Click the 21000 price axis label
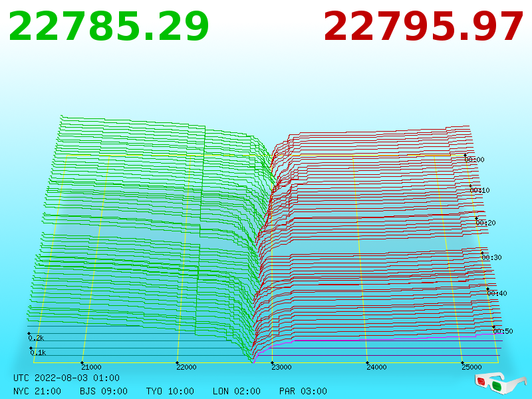 (x=91, y=367)
